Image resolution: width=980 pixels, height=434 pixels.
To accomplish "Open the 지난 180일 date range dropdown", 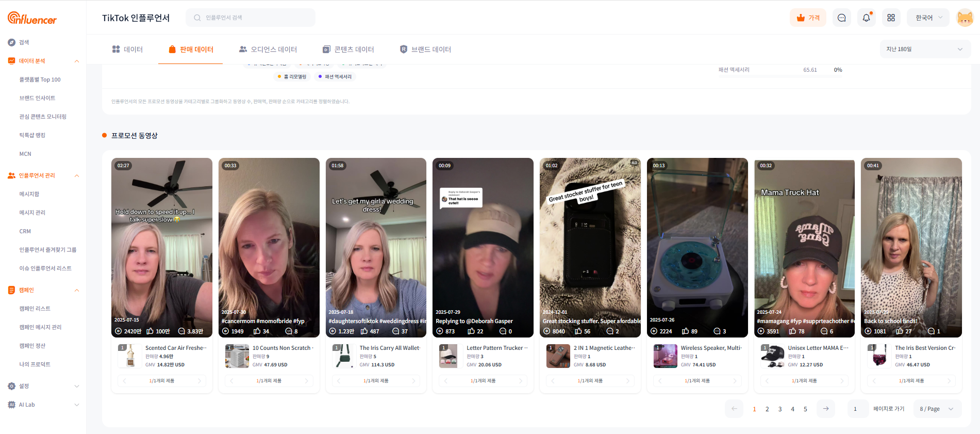I will pos(924,50).
